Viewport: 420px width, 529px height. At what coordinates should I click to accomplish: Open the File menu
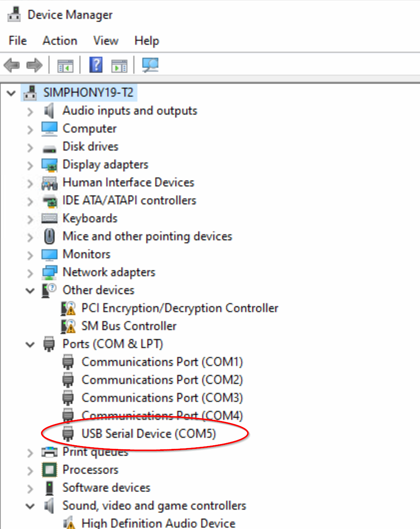point(18,41)
